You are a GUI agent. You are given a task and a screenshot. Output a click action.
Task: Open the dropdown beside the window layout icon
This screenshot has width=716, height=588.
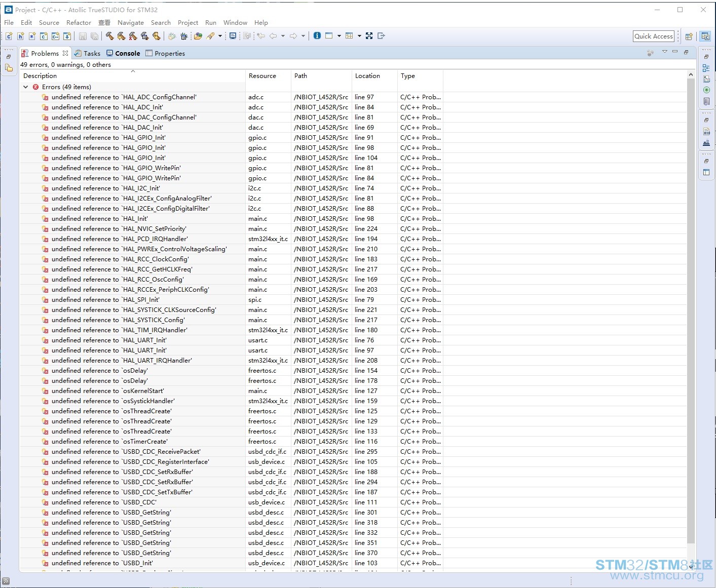click(339, 36)
